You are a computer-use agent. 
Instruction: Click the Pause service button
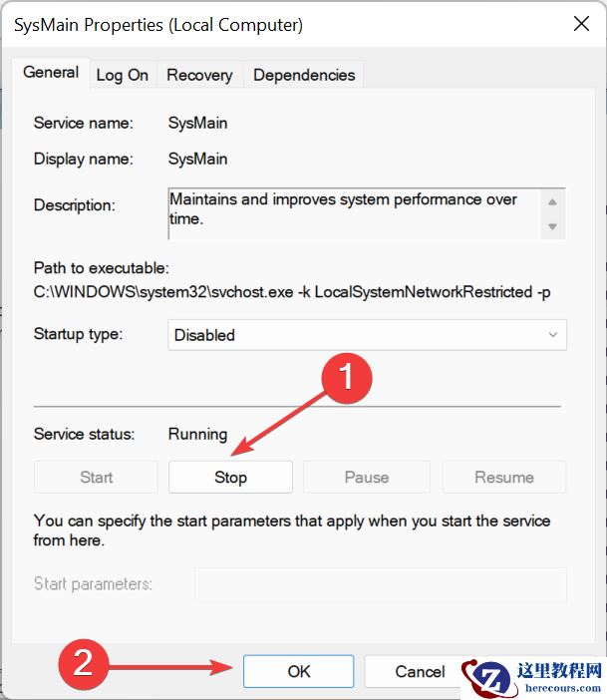pos(366,478)
